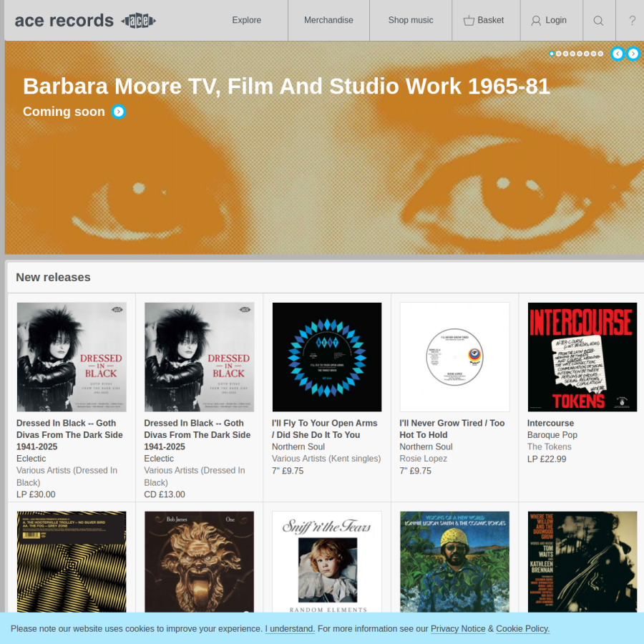Select the third carousel dot
This screenshot has width=644, height=644.
(x=565, y=54)
